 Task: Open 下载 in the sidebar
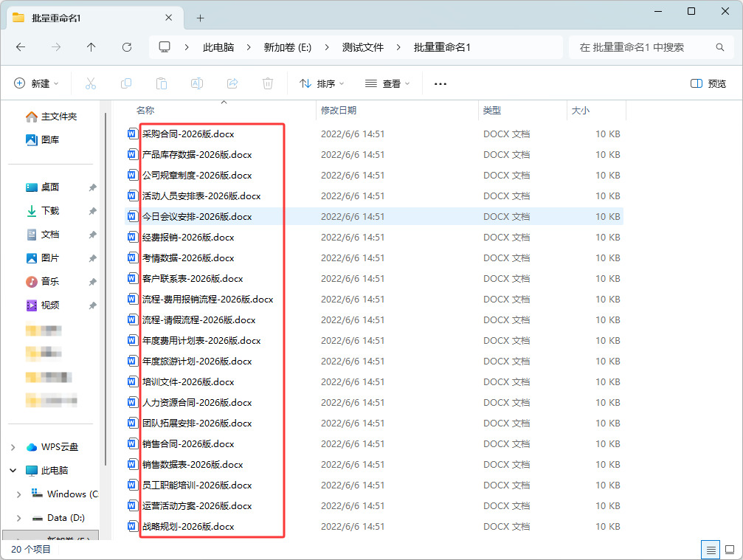43,211
